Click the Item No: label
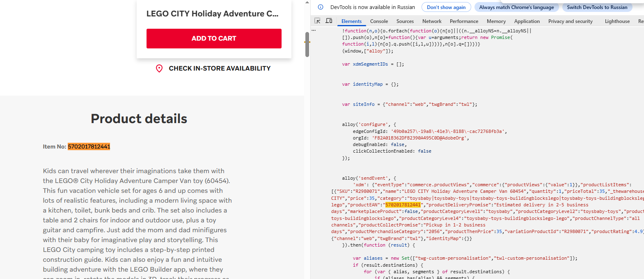 [x=55, y=146]
